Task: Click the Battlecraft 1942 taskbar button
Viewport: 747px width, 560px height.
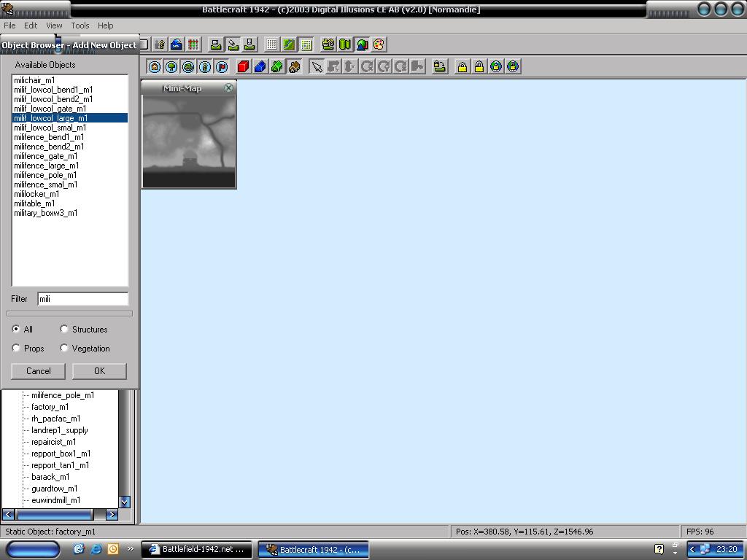Action: [x=314, y=550]
